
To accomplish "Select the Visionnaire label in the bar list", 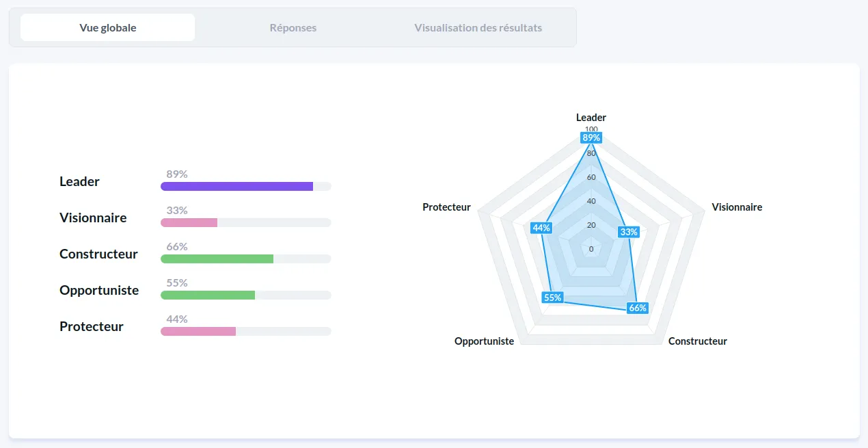I will (93, 218).
